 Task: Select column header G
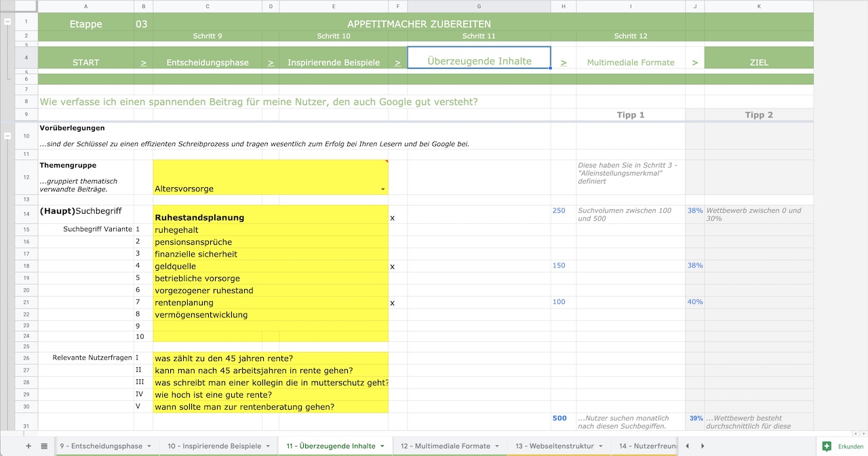(479, 6)
